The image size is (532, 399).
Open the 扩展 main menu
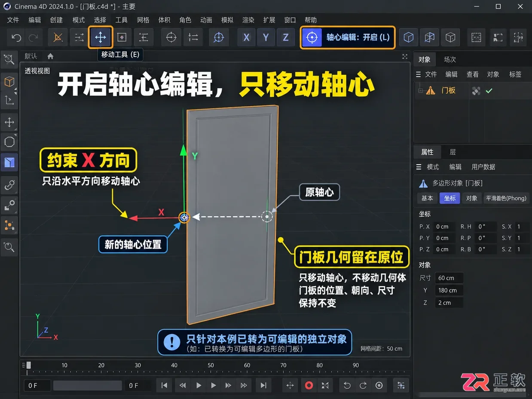(269, 20)
